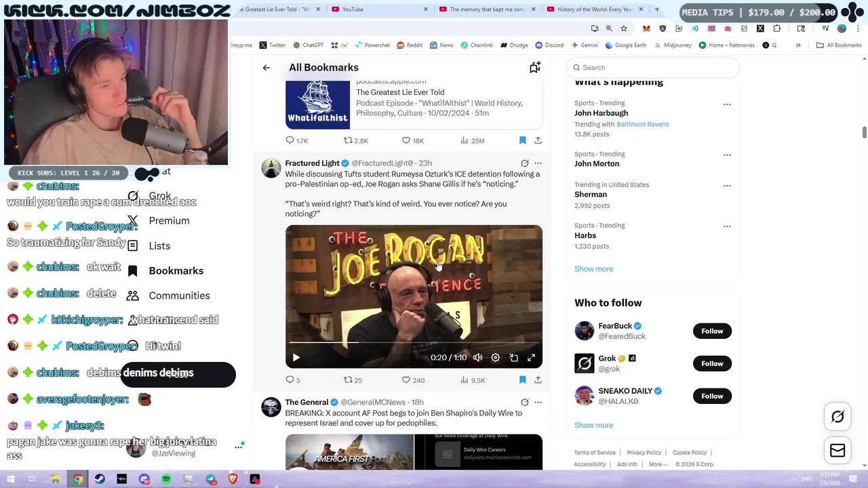The image size is (868, 488).
Task: Click Show more under Who to follow
Action: tap(593, 426)
